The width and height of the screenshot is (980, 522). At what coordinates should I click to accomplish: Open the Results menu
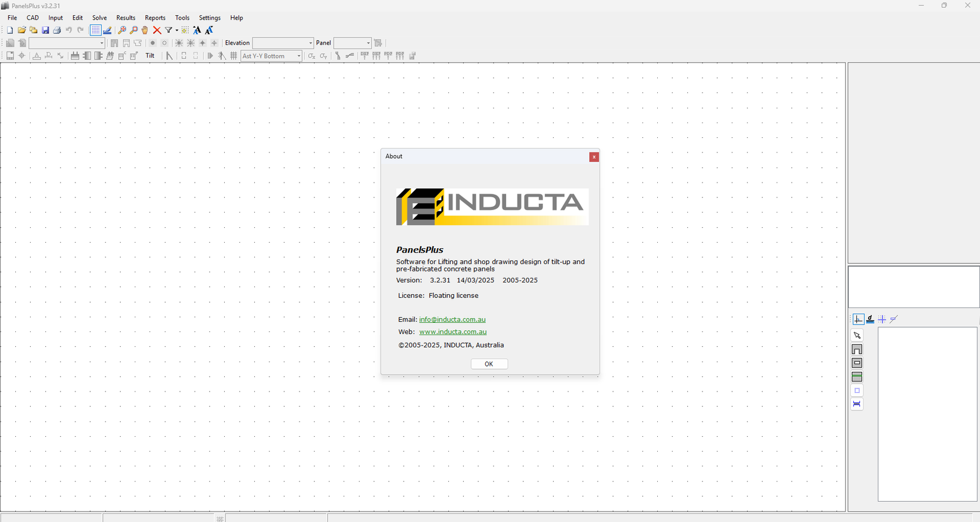(126, 18)
